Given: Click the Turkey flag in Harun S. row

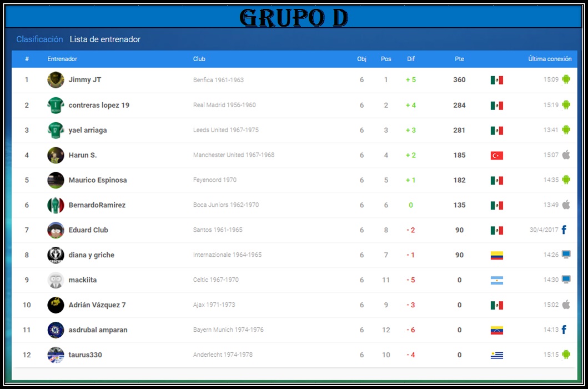Looking at the screenshot, I should (x=496, y=156).
